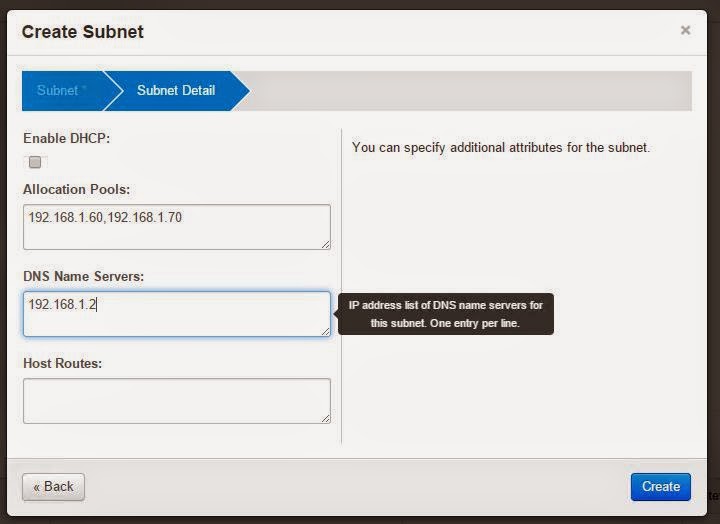Click the DNS name servers tooltip

(x=445, y=314)
